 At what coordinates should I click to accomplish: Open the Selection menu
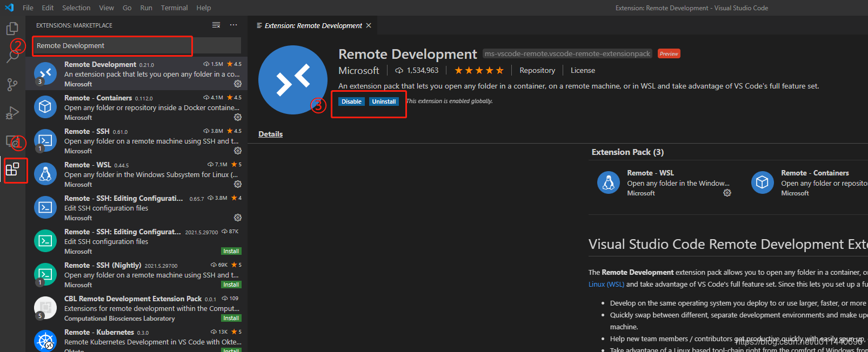point(76,8)
